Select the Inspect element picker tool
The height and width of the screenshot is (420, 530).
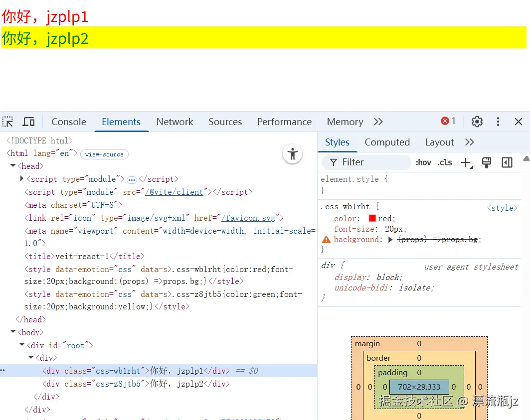point(7,121)
